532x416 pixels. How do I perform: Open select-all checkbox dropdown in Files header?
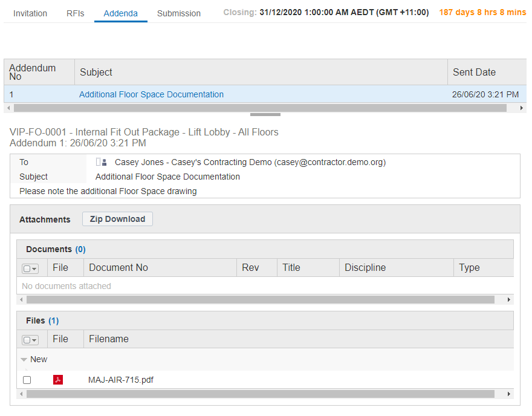pyautogui.click(x=30, y=340)
